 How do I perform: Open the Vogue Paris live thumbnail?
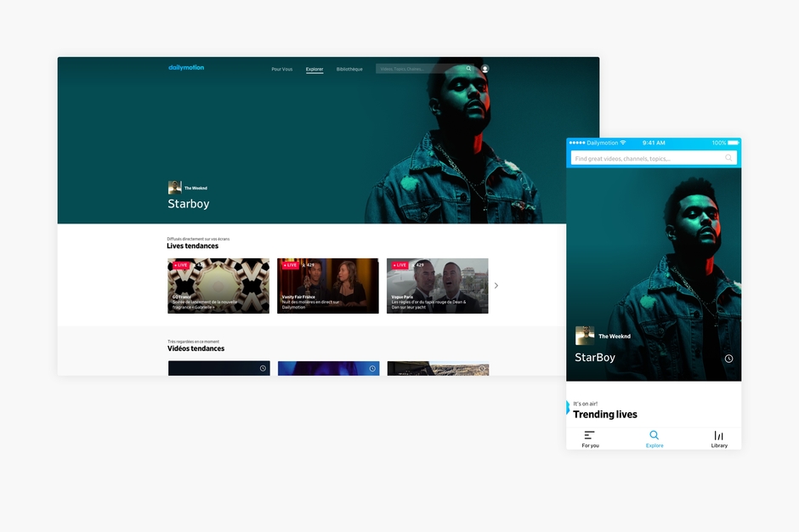click(x=438, y=286)
